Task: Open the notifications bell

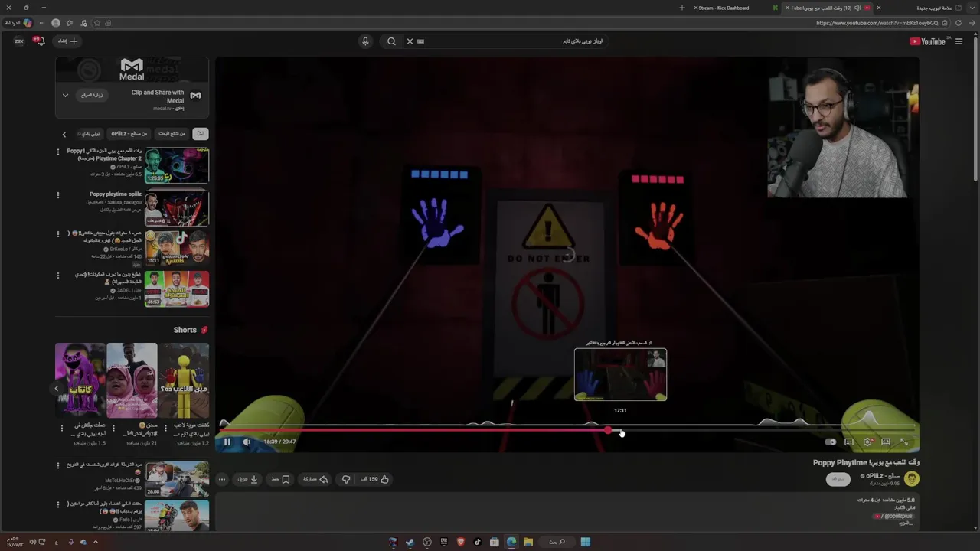Action: 40,41
